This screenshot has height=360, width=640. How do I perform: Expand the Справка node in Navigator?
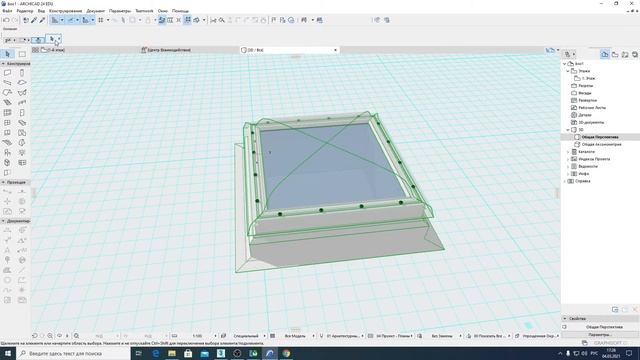click(x=565, y=181)
